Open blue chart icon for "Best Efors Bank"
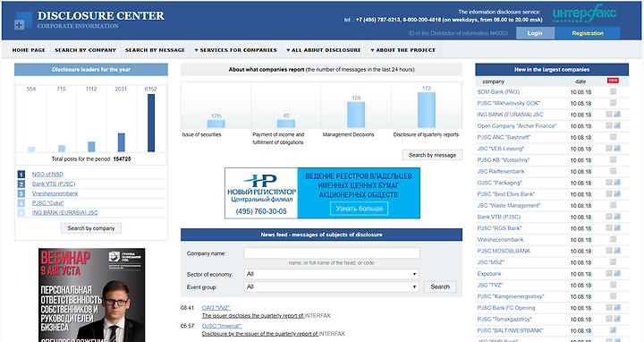Viewport: 644px width, 342px height. pos(617,194)
